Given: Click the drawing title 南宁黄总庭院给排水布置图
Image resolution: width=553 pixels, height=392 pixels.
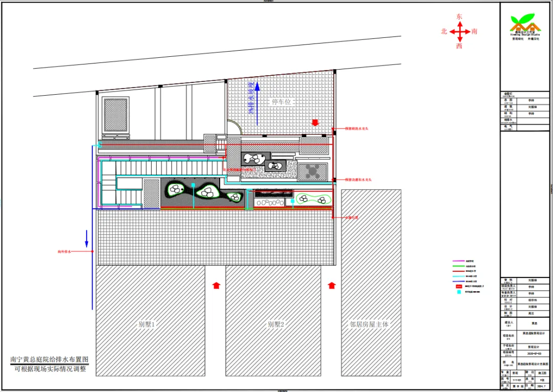Looking at the screenshot, I should 49,360.
